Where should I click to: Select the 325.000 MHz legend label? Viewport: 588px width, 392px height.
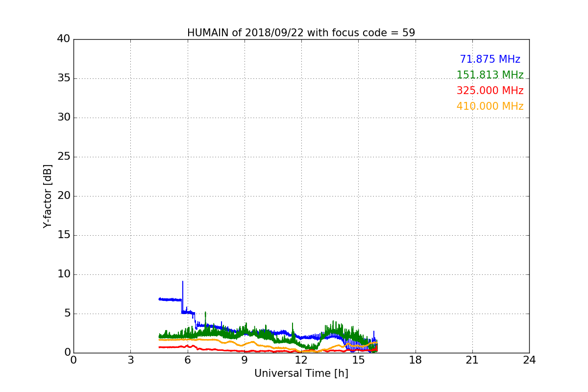[x=490, y=91]
